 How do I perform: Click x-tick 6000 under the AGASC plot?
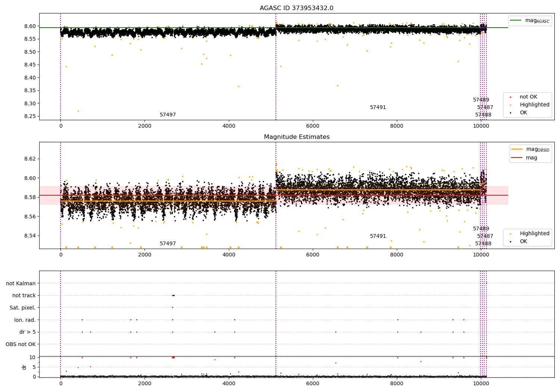[312, 126]
